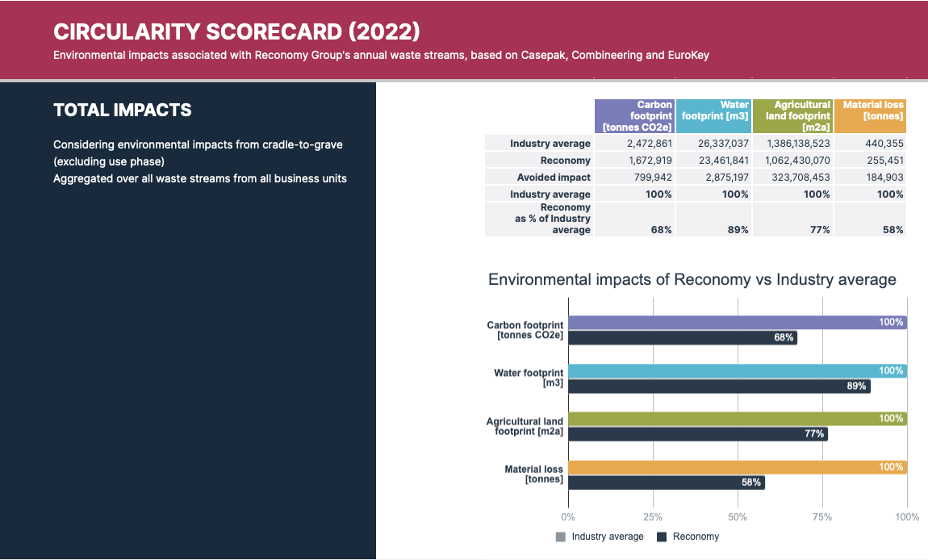Click the dark Reconomy 58% material loss bar

click(667, 483)
